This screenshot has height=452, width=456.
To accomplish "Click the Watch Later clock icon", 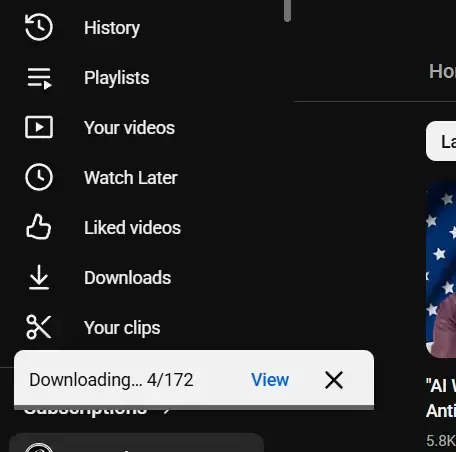I will [39, 177].
